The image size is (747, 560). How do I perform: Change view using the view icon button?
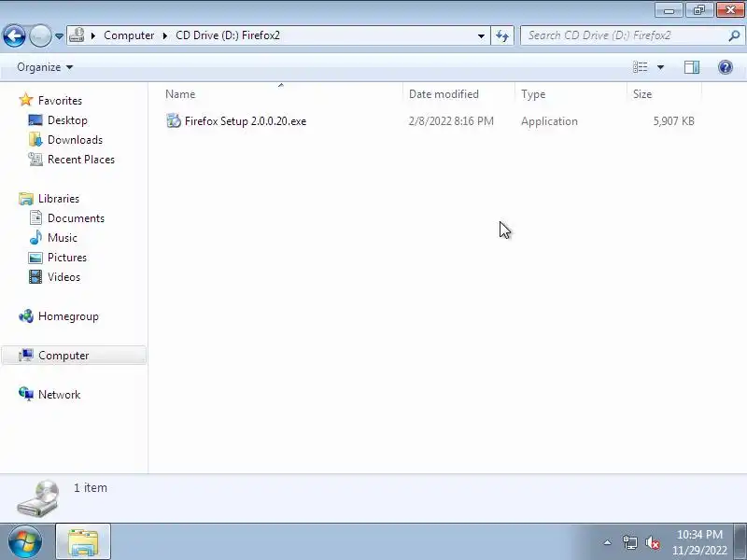pyautogui.click(x=640, y=67)
